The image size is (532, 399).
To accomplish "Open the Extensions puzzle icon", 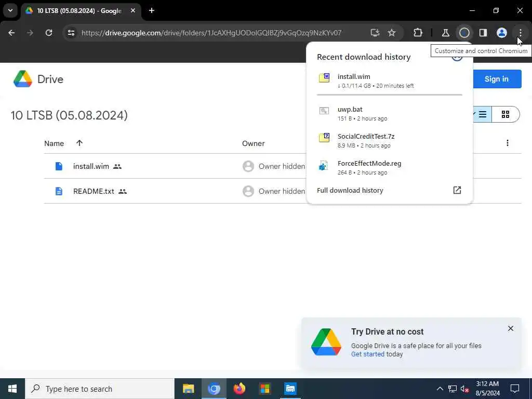I will tap(418, 33).
